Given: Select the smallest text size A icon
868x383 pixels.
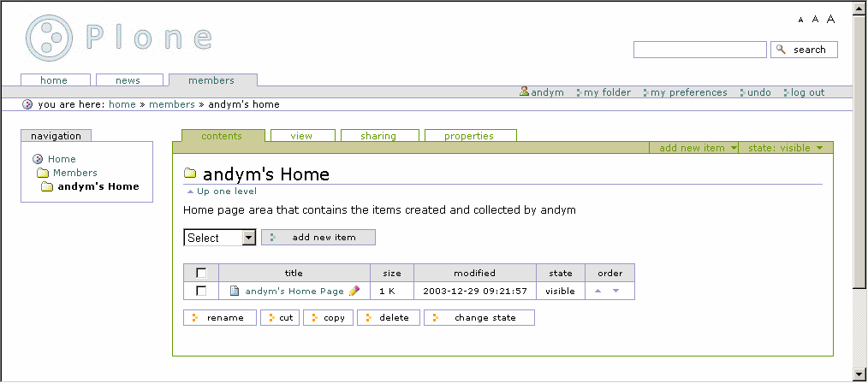Looking at the screenshot, I should pyautogui.click(x=801, y=20).
